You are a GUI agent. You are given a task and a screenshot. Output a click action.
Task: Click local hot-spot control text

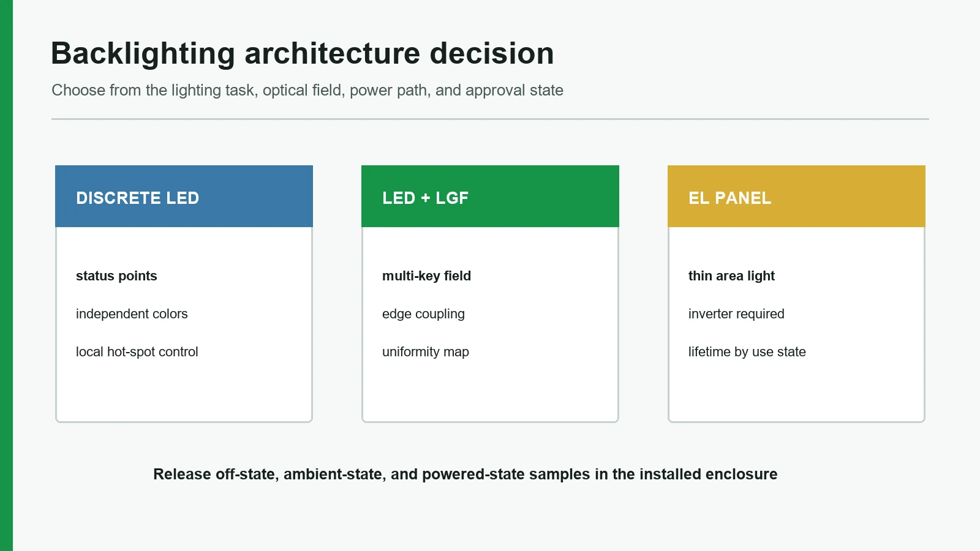point(137,352)
